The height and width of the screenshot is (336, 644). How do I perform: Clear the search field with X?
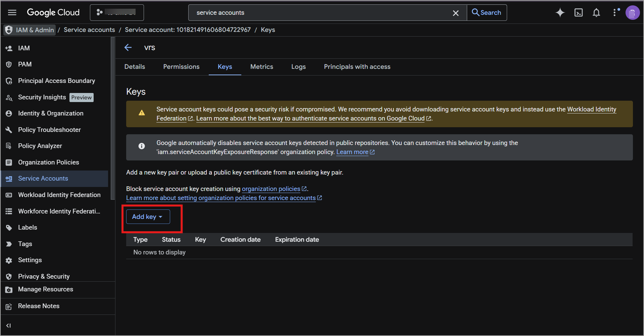click(455, 13)
